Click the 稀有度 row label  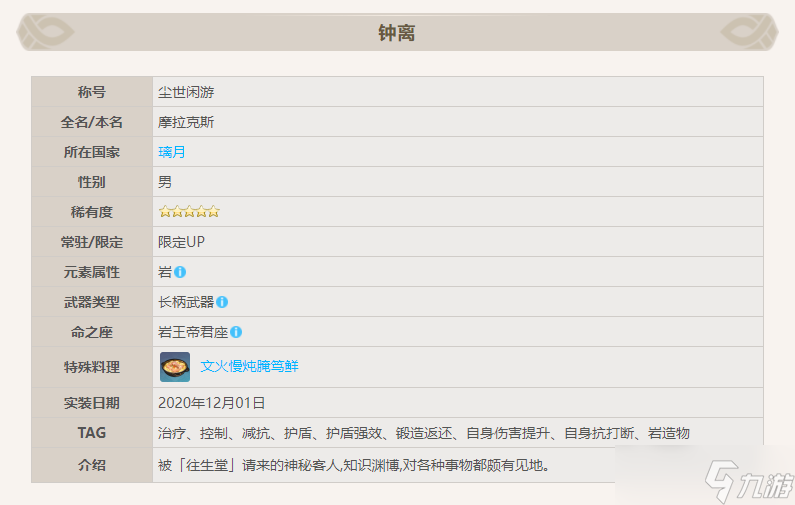click(x=92, y=212)
